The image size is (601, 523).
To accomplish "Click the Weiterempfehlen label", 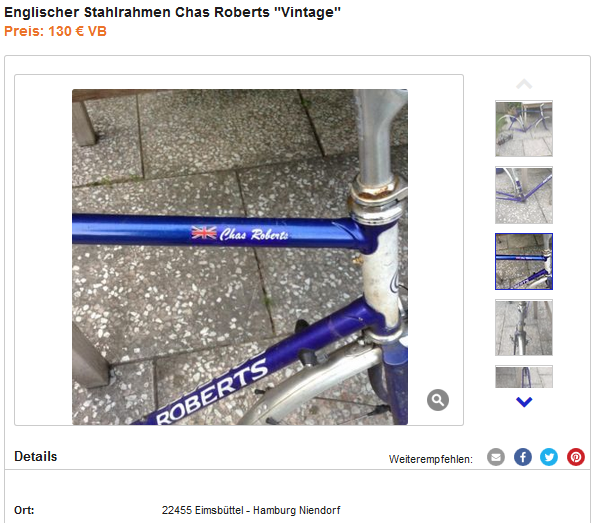I will 431,459.
